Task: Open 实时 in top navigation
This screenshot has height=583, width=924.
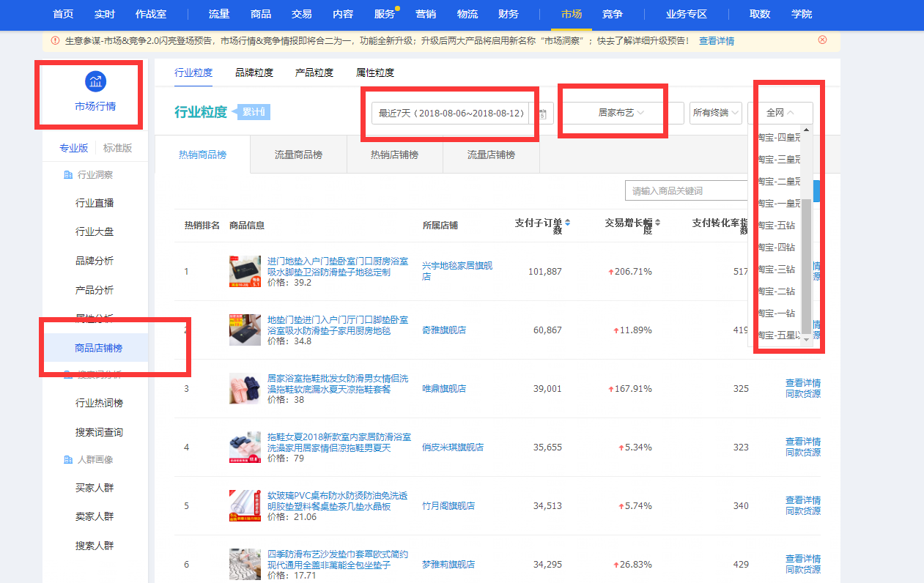Action: point(105,14)
